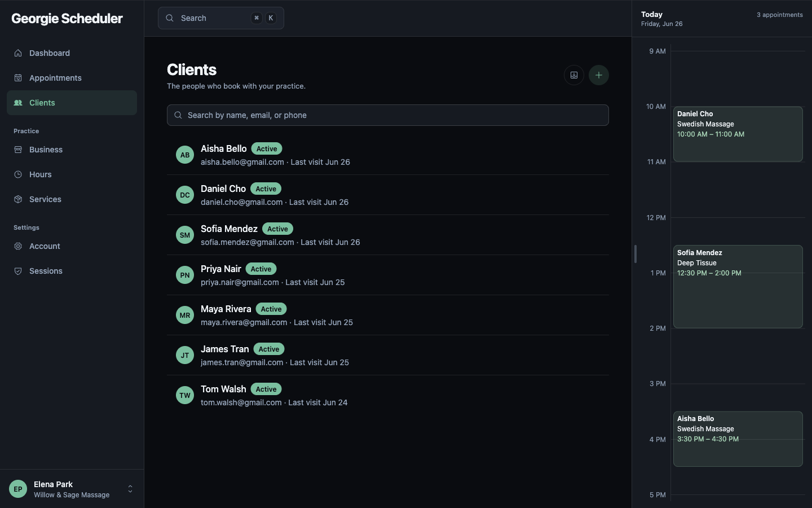Click the Appointments calendar icon
Viewport: 812px width, 508px height.
pos(18,78)
